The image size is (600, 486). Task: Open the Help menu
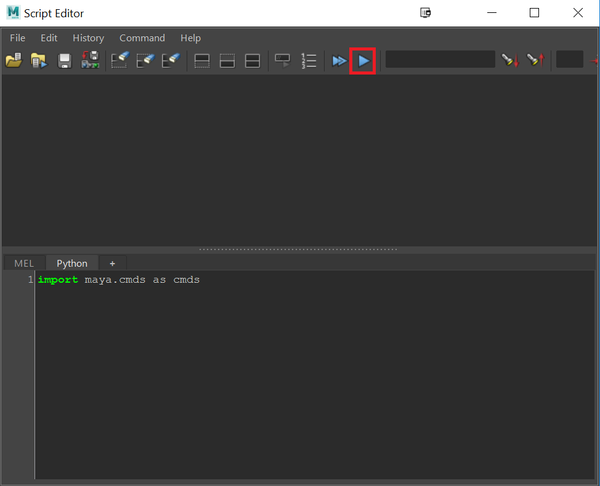tap(191, 38)
